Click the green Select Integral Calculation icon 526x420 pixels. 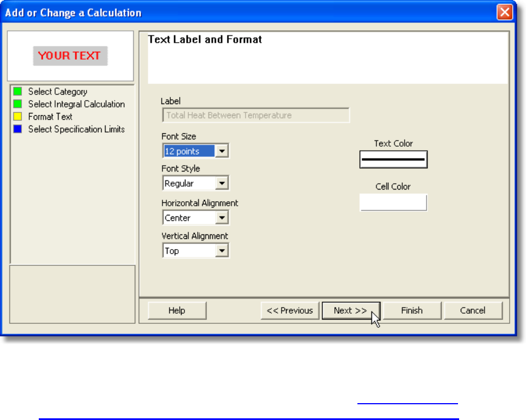point(17,104)
